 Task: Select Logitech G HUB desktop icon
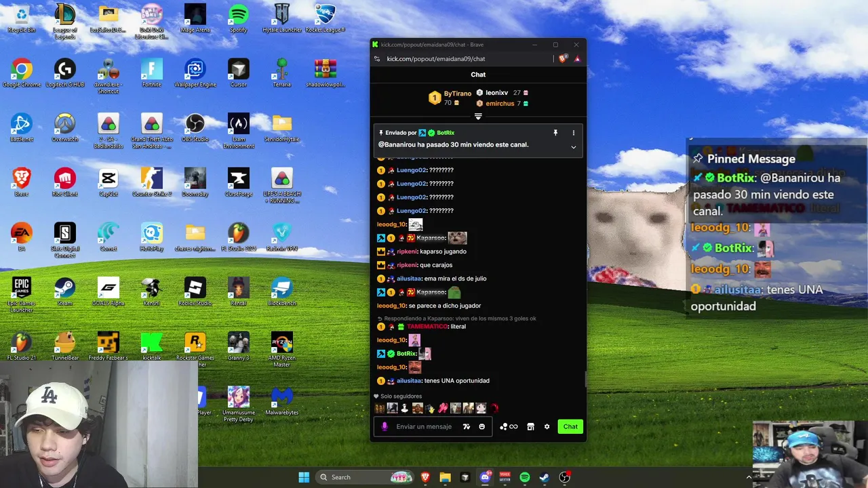tap(65, 73)
